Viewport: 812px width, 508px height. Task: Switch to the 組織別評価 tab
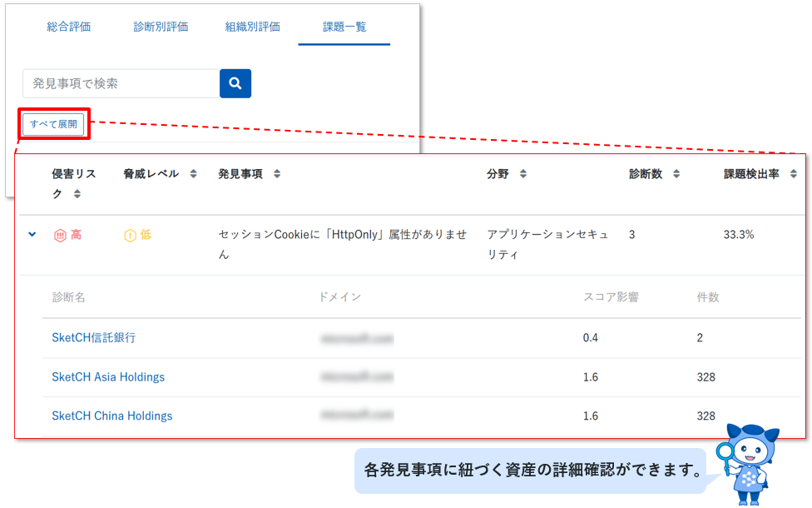(252, 27)
